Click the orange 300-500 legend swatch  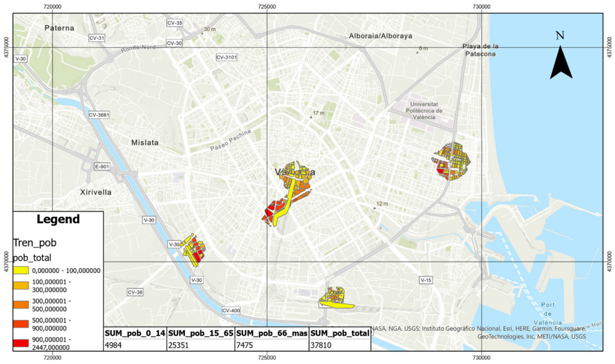click(x=21, y=305)
